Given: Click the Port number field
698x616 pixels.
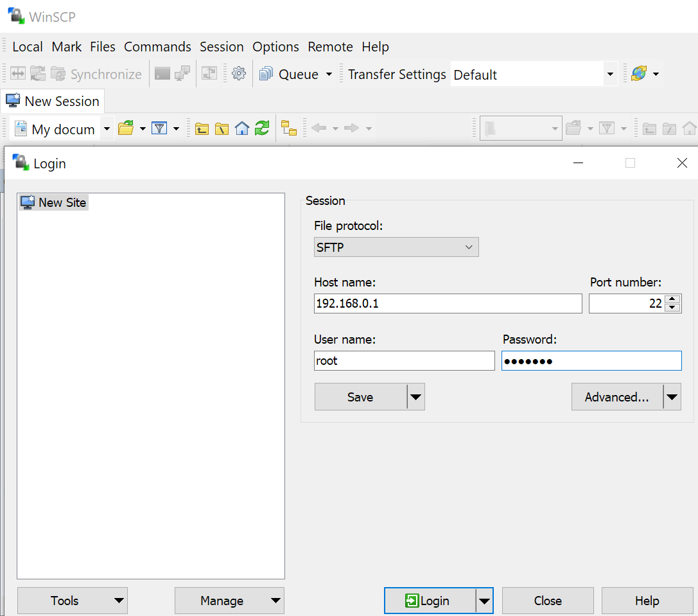Looking at the screenshot, I should pyautogui.click(x=627, y=303).
